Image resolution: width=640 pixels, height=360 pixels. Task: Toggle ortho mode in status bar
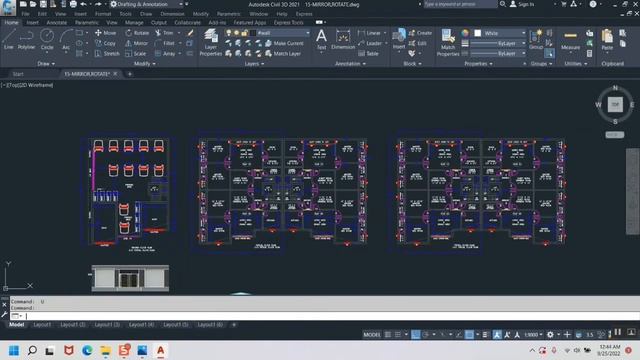point(416,334)
